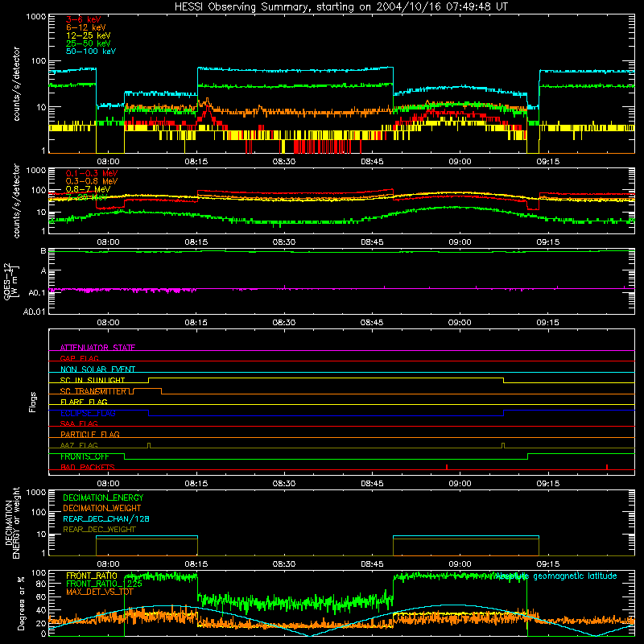Click the DECIMATION_ENERGY legend label
The image size is (644, 644).
(x=103, y=497)
